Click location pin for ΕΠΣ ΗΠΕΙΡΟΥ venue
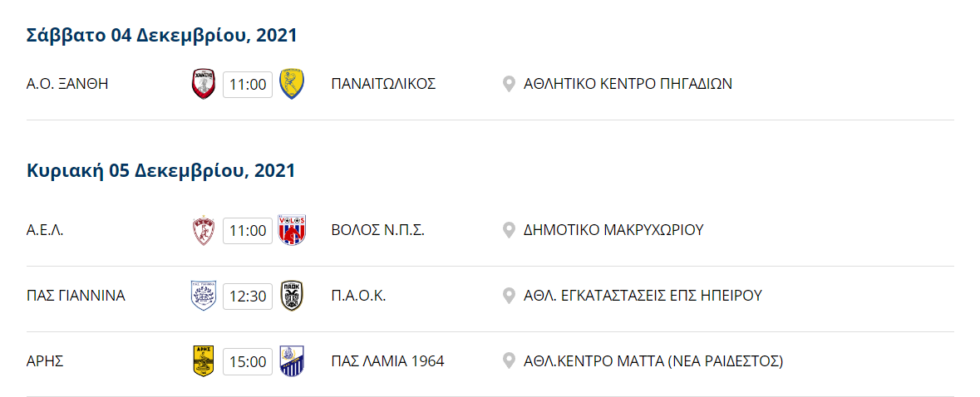 (x=509, y=296)
